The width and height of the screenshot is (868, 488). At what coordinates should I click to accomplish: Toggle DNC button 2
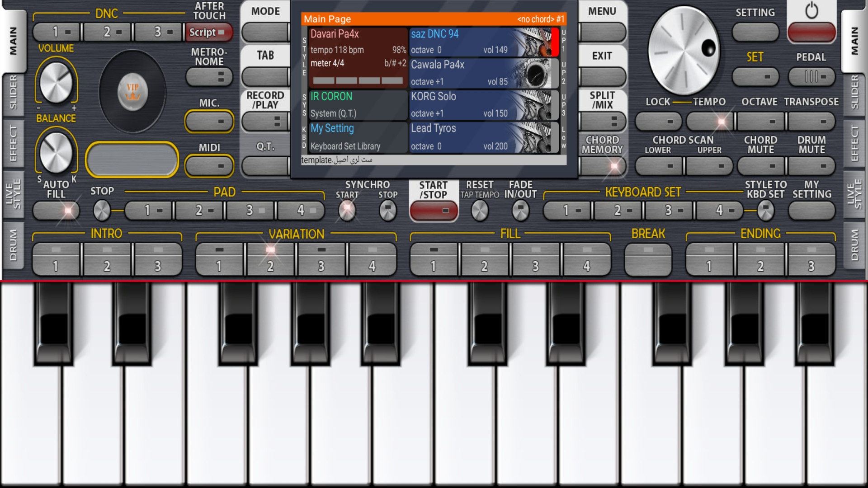click(107, 32)
